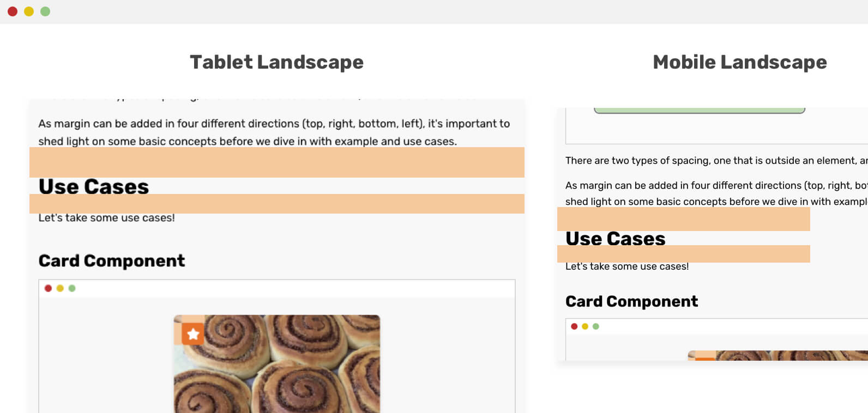Screen dimensions: 868x413
Task: Click the red dot in the mobile card preview
Action: point(574,326)
